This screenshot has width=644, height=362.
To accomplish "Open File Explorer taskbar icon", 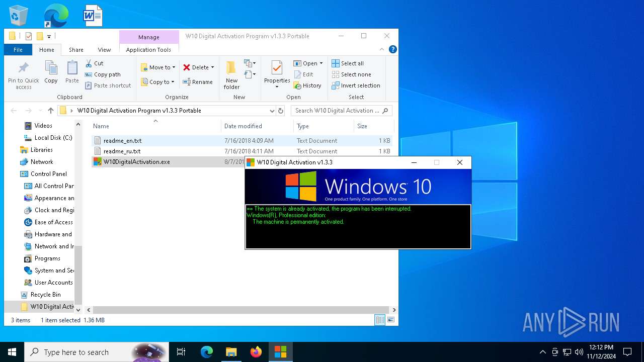I will coord(231,352).
